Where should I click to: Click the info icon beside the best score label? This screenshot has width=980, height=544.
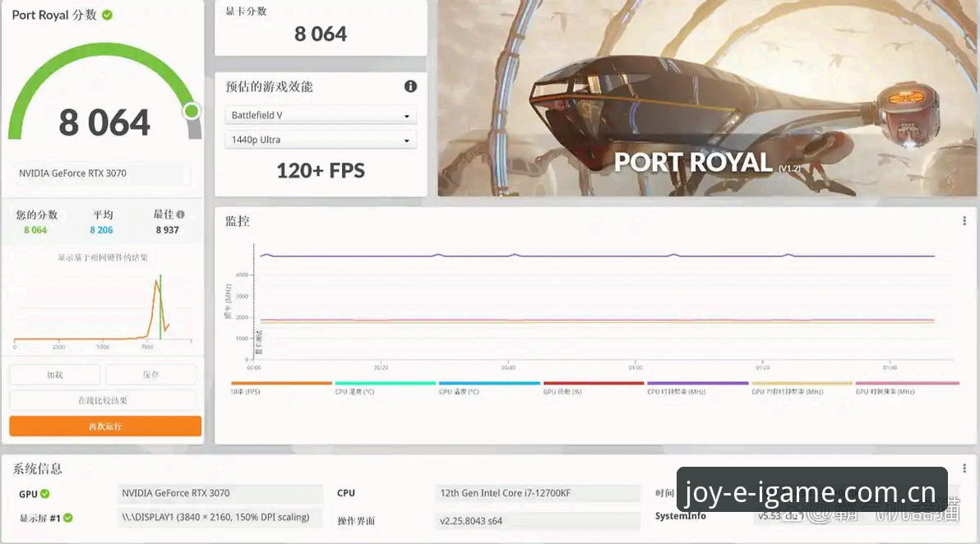(x=181, y=214)
